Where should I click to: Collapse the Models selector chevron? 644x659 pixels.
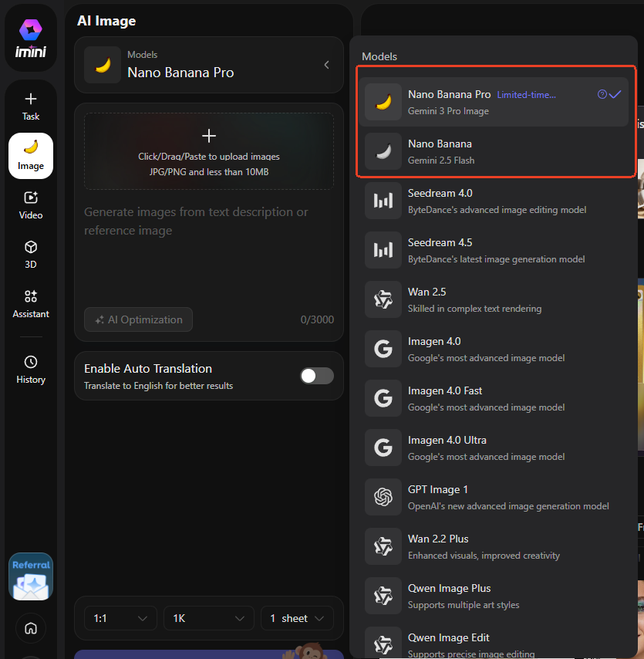click(326, 65)
